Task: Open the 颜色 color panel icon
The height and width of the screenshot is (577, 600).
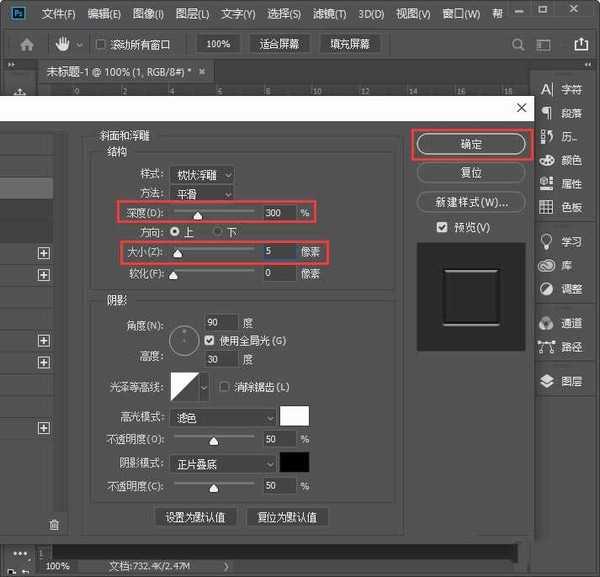Action: (547, 160)
